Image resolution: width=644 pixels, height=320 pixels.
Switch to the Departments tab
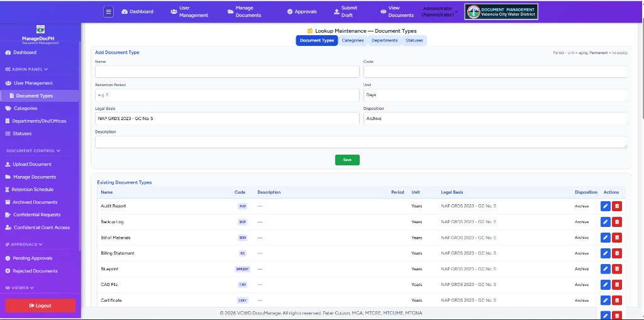coord(384,40)
